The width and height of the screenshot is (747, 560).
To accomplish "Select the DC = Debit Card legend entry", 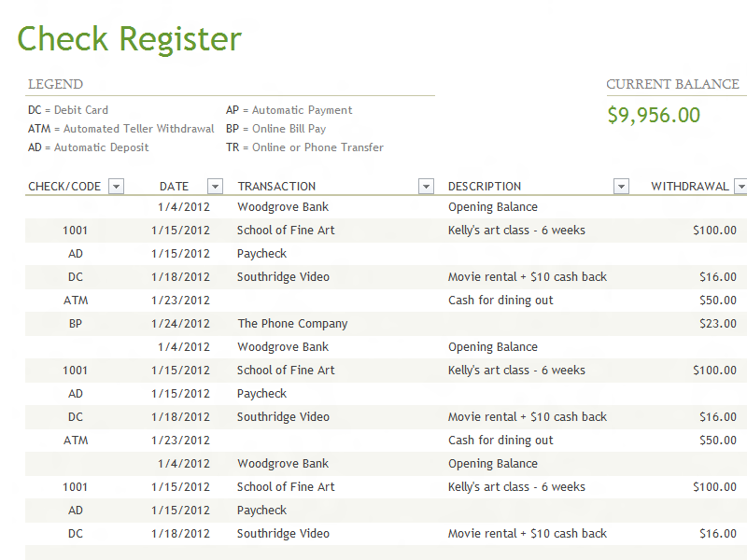I will tap(68, 110).
